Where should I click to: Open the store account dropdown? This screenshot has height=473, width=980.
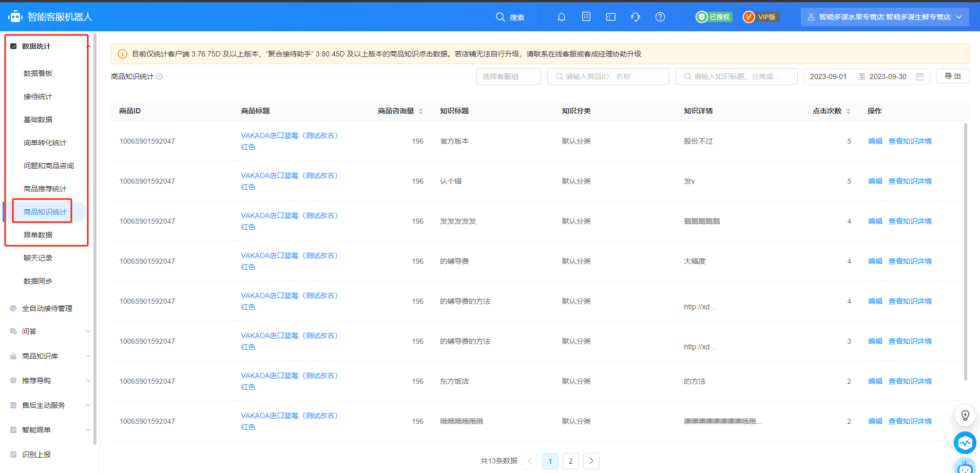coord(885,17)
